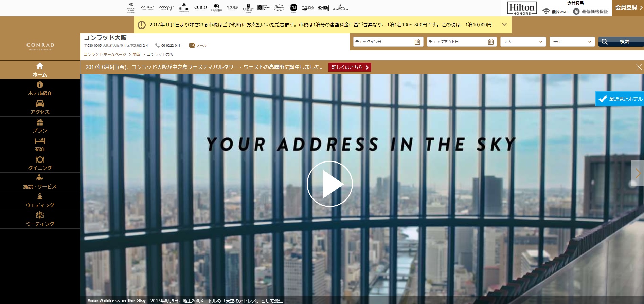The image size is (644, 304).
Task: Click the 会員特典 heading
Action: pyautogui.click(x=575, y=3)
